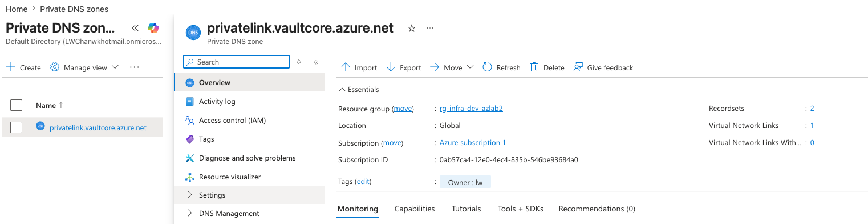Image resolution: width=868 pixels, height=224 pixels.
Task: Open Azure subscription 1 link
Action: (x=473, y=143)
